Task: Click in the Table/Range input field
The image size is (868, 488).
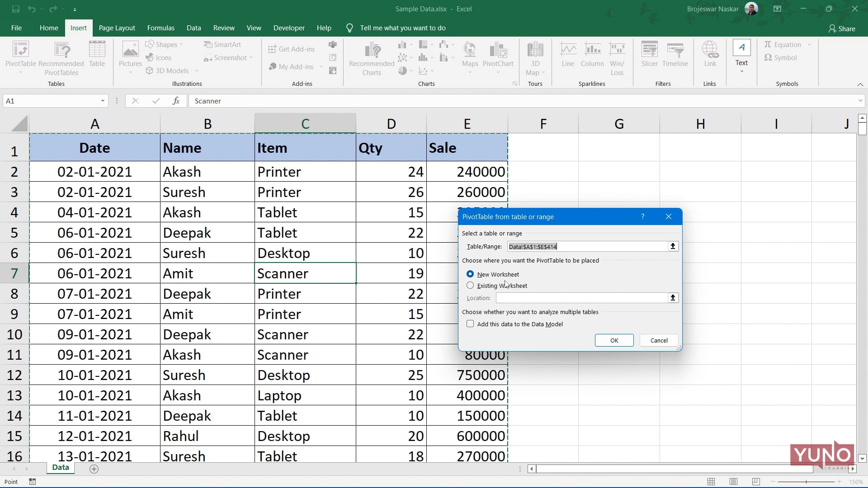Action: coord(587,246)
